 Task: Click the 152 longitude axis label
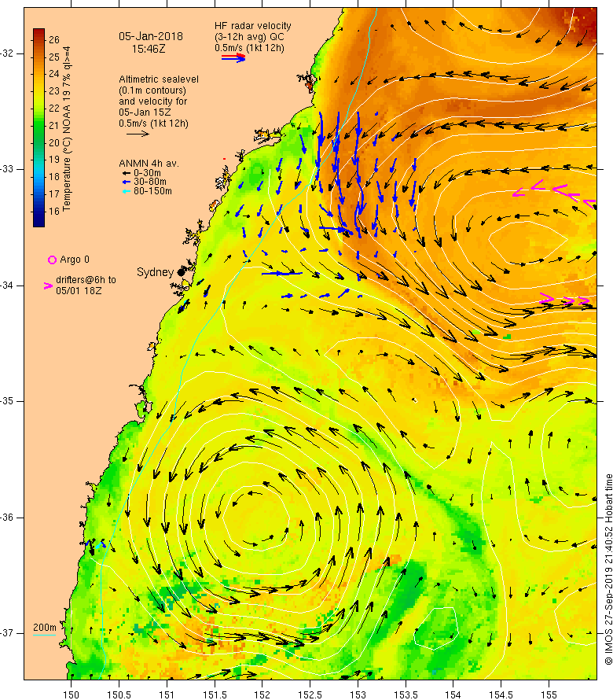pos(262,694)
